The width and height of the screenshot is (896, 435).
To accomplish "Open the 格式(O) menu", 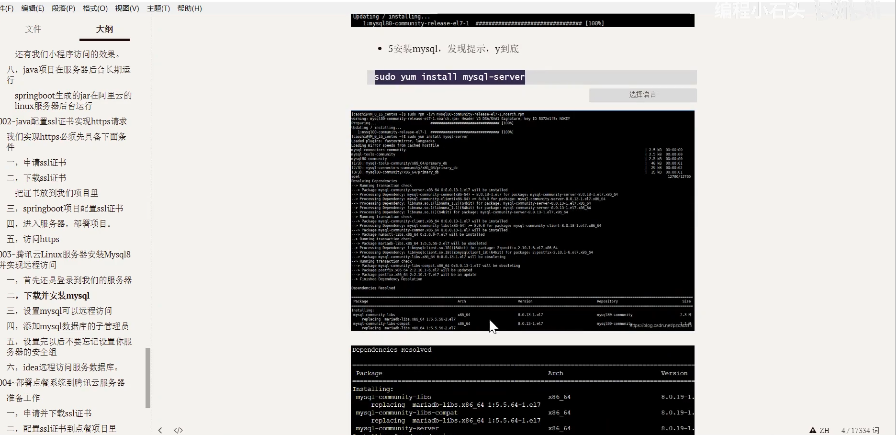I will coord(95,9).
